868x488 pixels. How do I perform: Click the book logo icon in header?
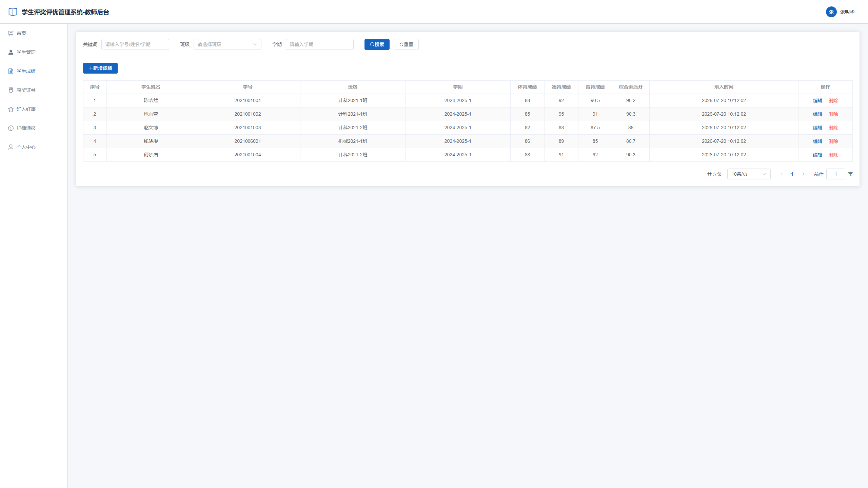(13, 12)
